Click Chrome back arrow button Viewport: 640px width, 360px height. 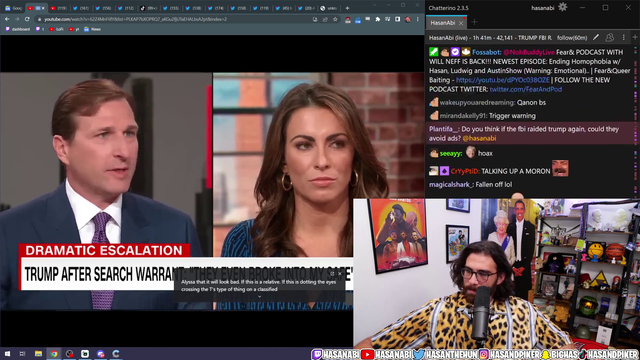tap(7, 19)
